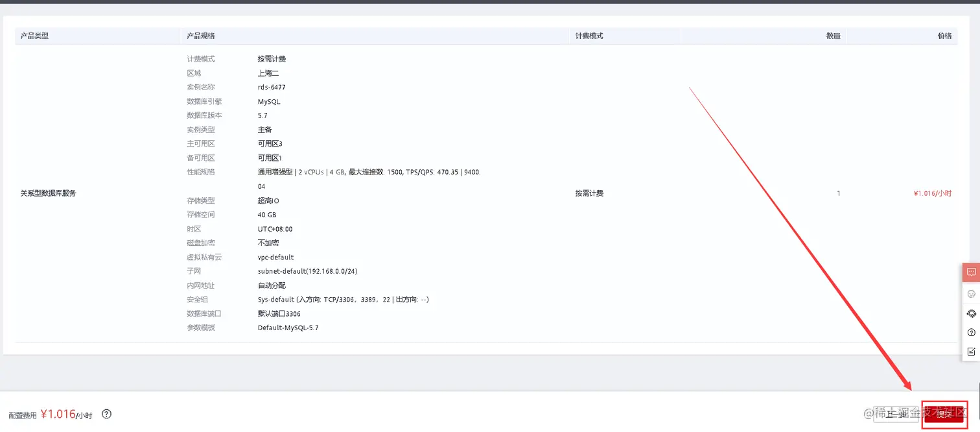Image resolution: width=980 pixels, height=432 pixels.
Task: Click the 性能规格 label
Action: pos(201,172)
